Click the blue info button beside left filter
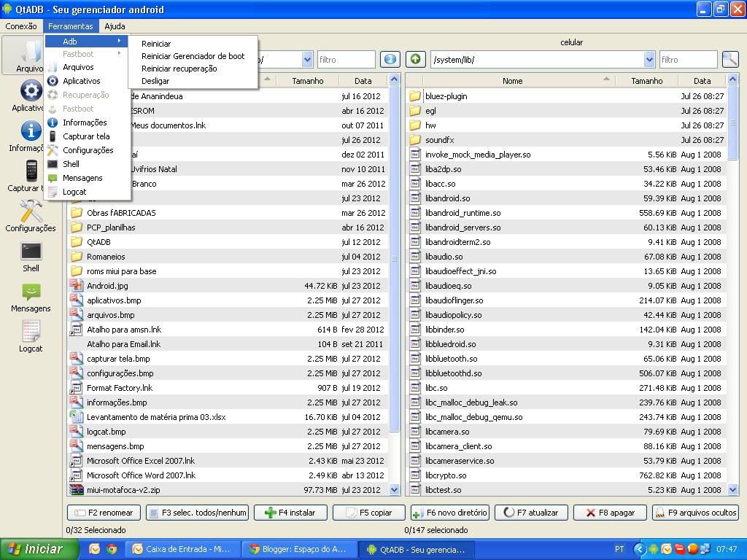 click(390, 59)
